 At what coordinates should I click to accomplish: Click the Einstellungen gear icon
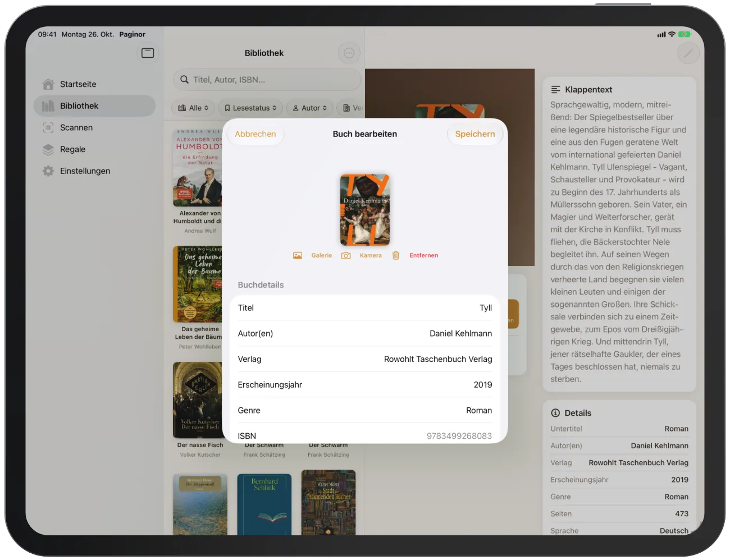(x=48, y=171)
